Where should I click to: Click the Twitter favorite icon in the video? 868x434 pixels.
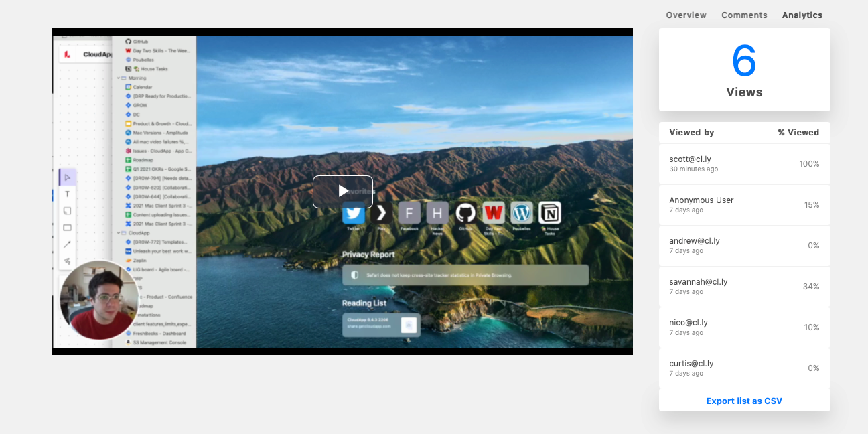click(354, 213)
